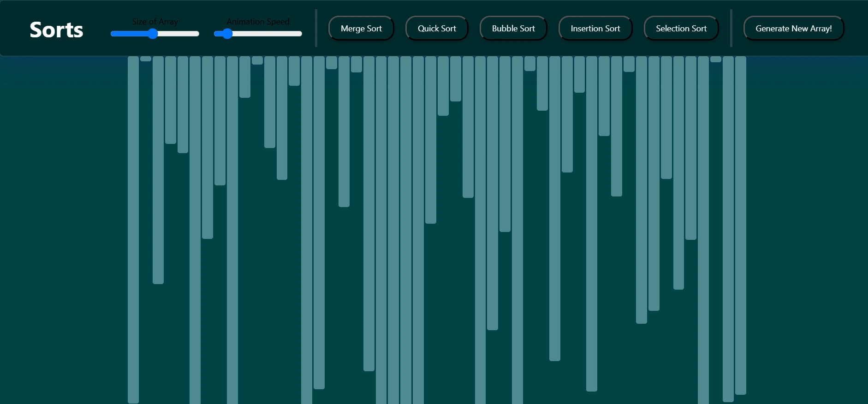Click the Sorts title logo
This screenshot has height=404, width=868.
[56, 30]
